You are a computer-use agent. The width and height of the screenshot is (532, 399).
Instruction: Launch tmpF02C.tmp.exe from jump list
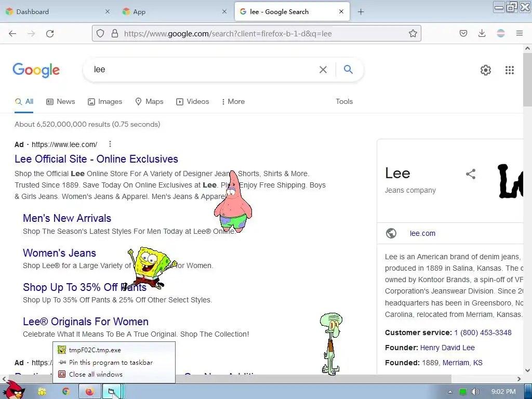point(114,350)
